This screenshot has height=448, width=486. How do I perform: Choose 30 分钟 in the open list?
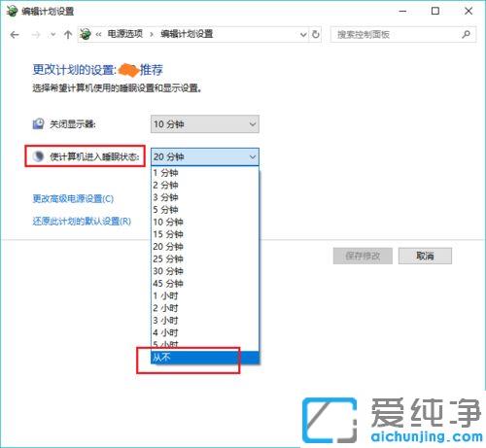pyautogui.click(x=205, y=271)
